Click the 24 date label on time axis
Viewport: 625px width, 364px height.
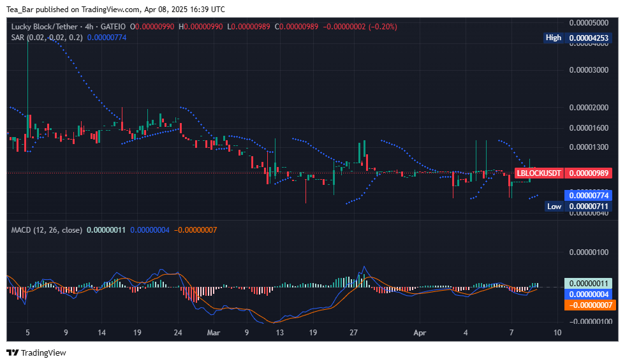178,333
